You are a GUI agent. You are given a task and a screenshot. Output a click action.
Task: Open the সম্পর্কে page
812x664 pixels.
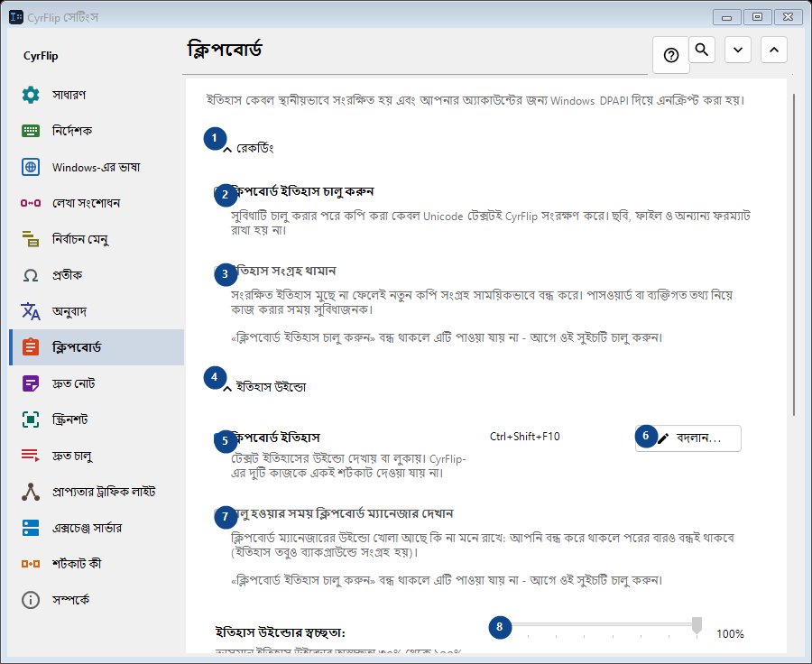tap(97, 600)
